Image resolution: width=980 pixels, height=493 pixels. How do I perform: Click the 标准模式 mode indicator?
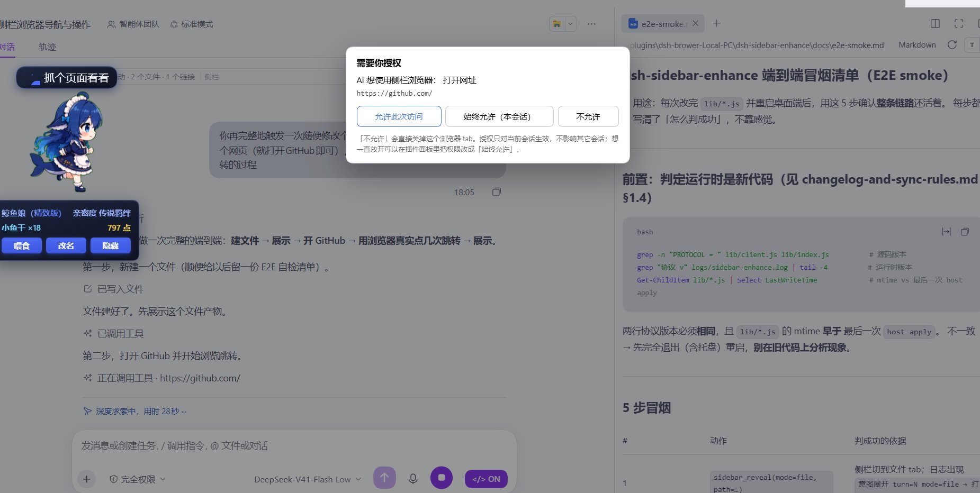point(192,24)
